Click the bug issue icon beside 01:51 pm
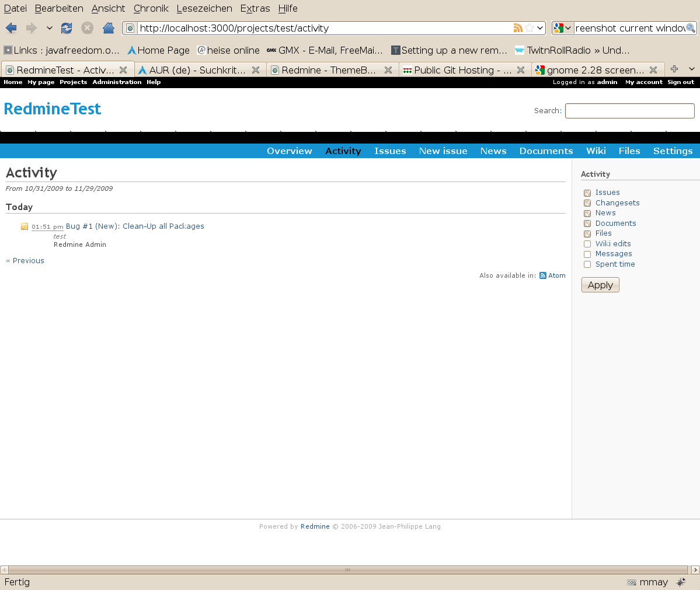 pos(25,226)
